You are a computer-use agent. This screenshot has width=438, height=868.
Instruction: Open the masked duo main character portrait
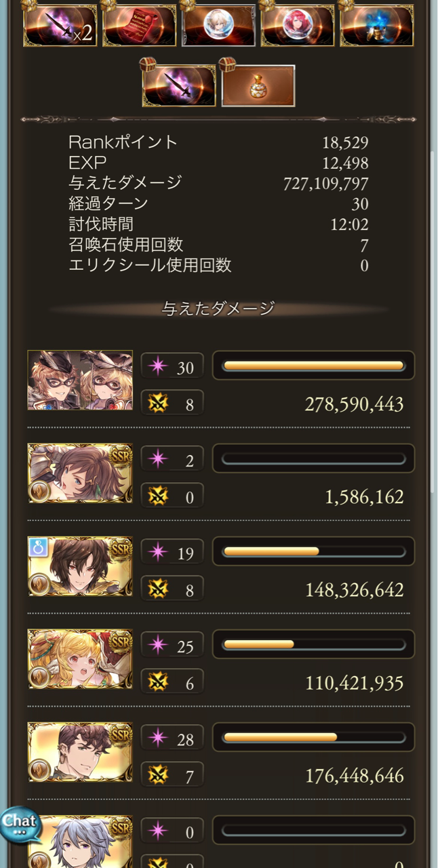(80, 380)
